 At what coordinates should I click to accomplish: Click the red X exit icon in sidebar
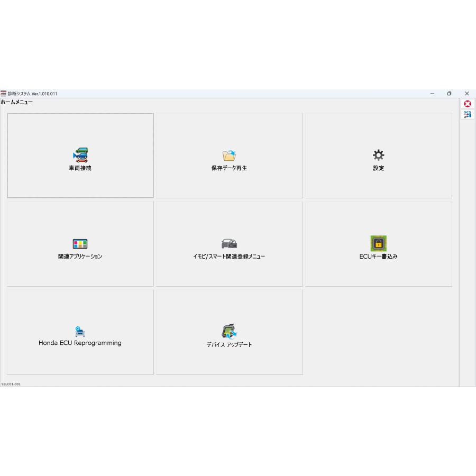click(468, 104)
